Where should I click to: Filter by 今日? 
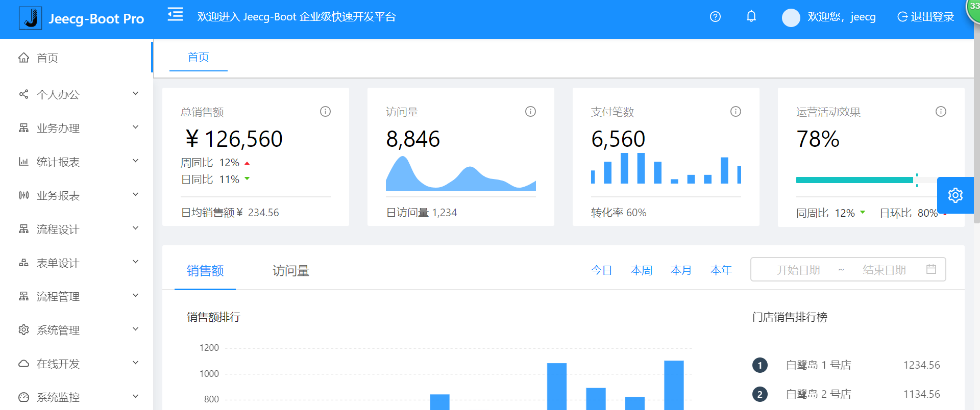[601, 270]
